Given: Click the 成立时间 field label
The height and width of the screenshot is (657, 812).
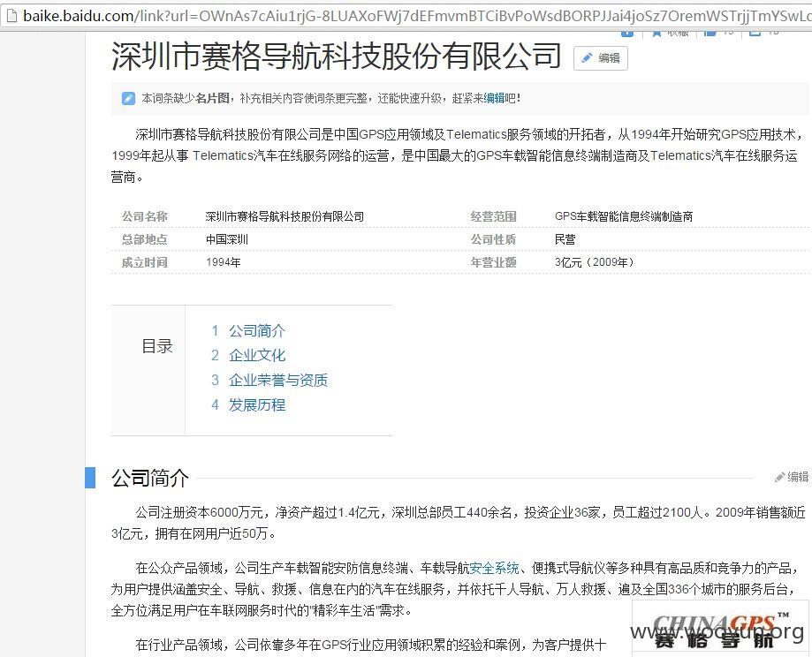Looking at the screenshot, I should click(x=145, y=262).
